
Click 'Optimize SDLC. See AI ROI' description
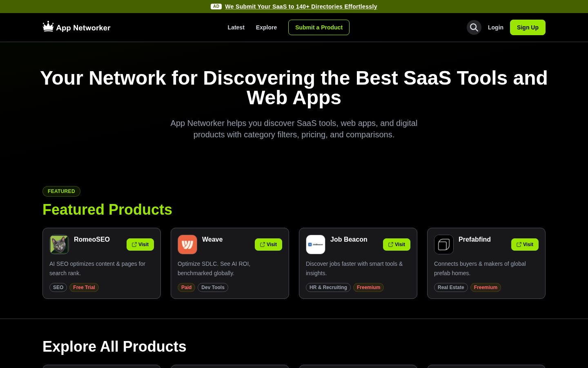click(214, 268)
